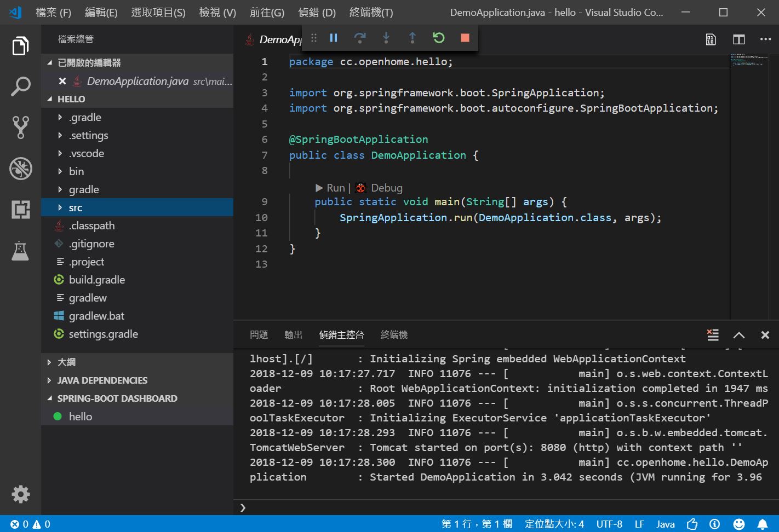This screenshot has width=779, height=532.
Task: Click the info circle status bar icon
Action: tap(714, 524)
